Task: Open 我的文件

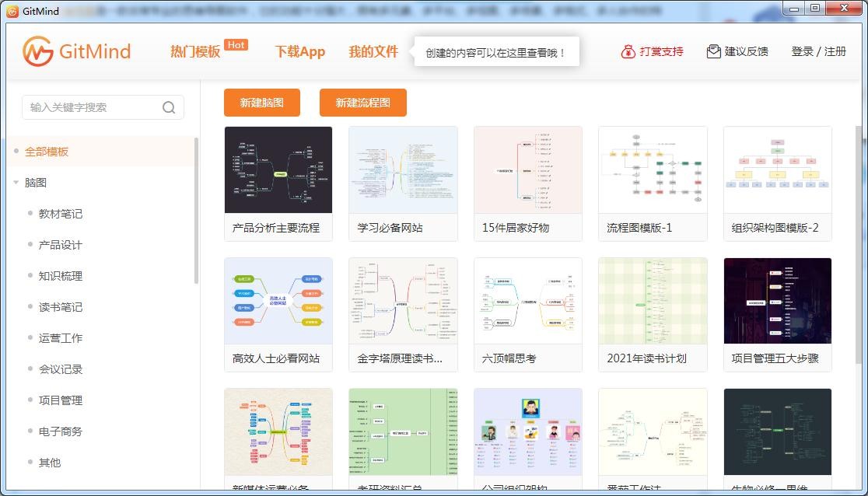Action: pyautogui.click(x=375, y=51)
